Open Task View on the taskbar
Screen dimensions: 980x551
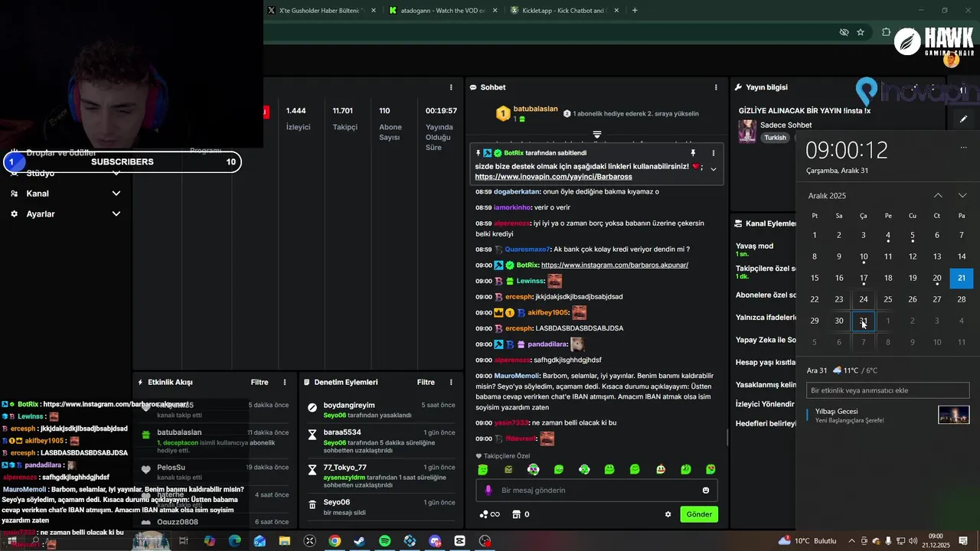184,541
